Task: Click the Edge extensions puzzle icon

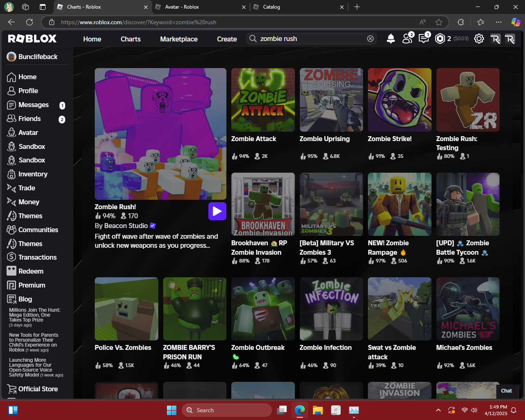Action: [x=461, y=22]
